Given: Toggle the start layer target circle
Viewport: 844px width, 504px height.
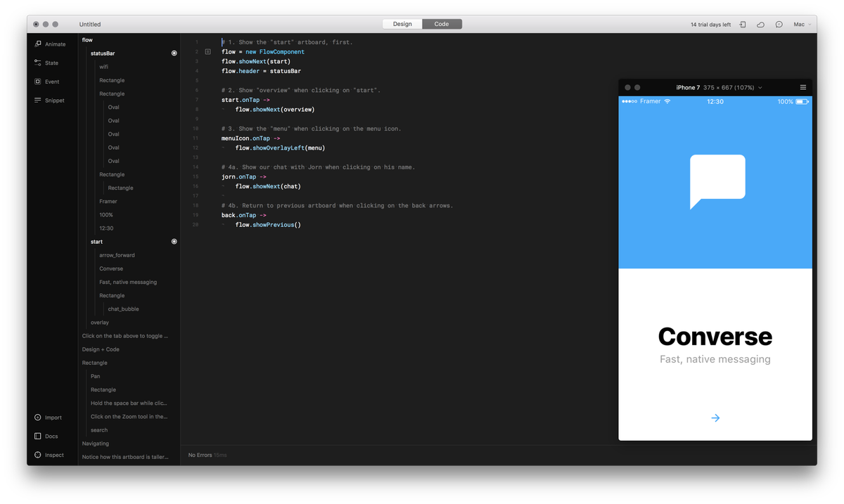Looking at the screenshot, I should pos(174,242).
